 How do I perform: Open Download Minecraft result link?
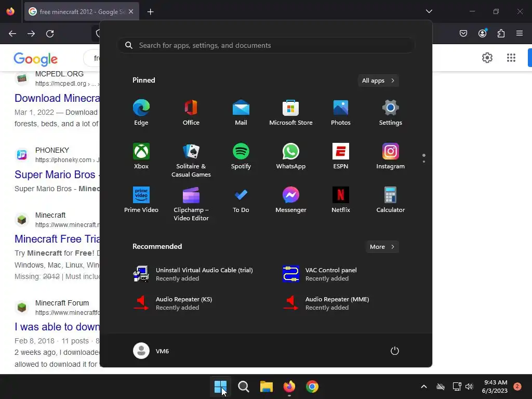click(x=57, y=98)
